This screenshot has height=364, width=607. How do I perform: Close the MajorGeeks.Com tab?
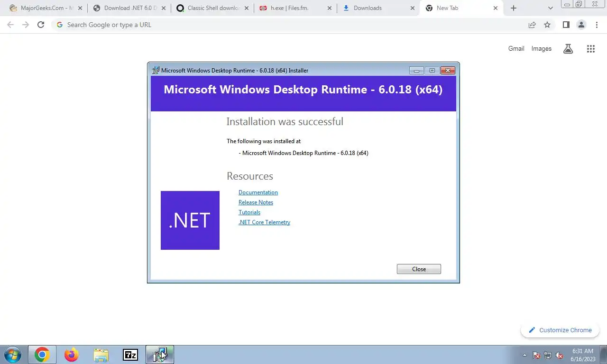pyautogui.click(x=80, y=8)
